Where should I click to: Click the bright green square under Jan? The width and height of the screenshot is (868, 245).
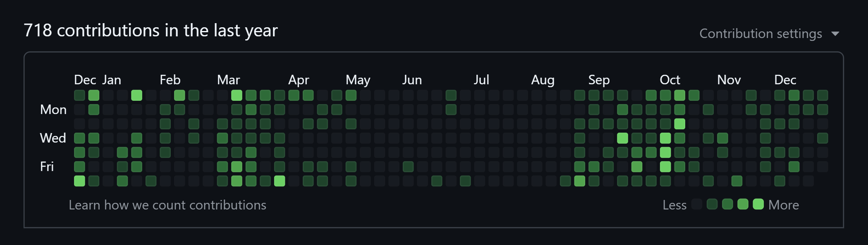136,95
